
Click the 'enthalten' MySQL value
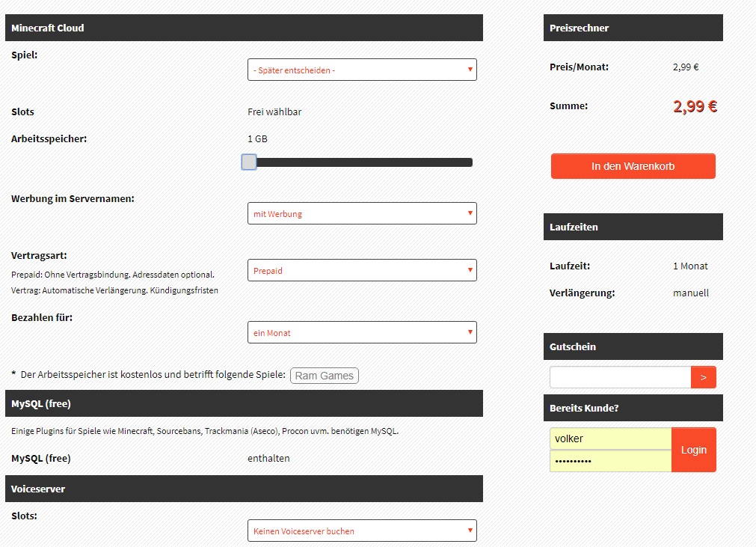tap(268, 458)
